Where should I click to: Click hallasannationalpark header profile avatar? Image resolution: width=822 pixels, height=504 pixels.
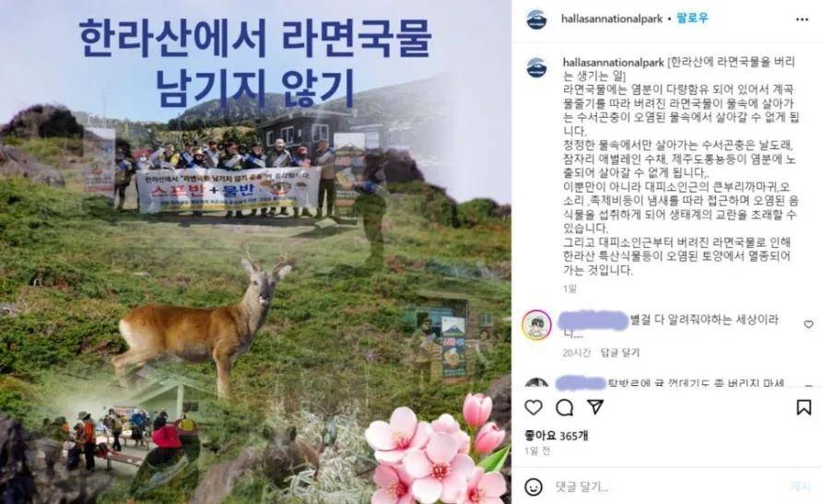(x=536, y=19)
